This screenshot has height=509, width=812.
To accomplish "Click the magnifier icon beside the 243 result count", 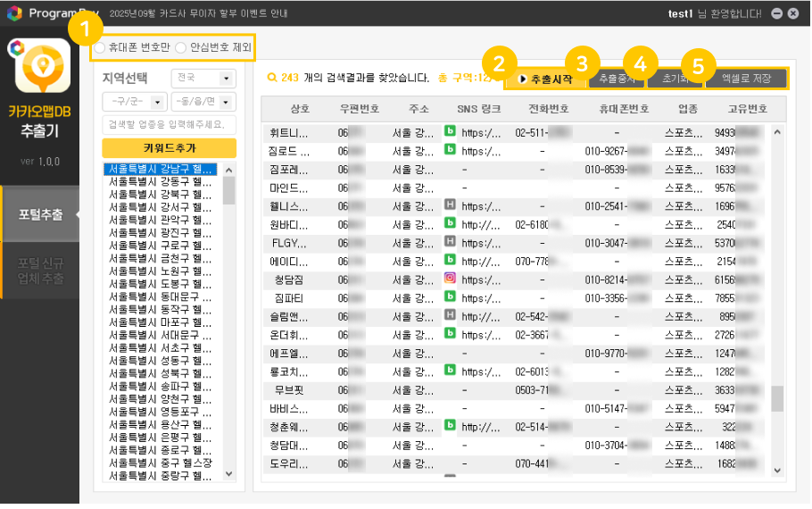I will pos(272,78).
